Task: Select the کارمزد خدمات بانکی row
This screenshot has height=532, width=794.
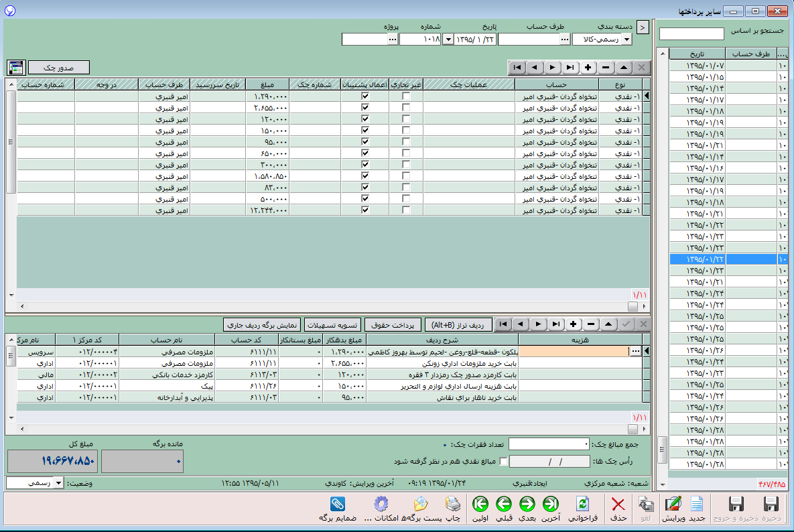Action: 330,375
